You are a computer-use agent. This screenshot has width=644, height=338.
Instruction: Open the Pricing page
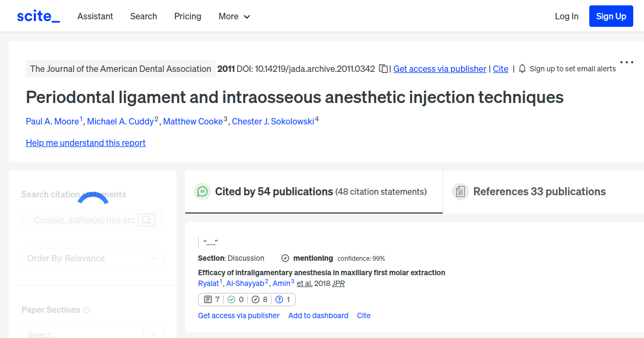187,16
